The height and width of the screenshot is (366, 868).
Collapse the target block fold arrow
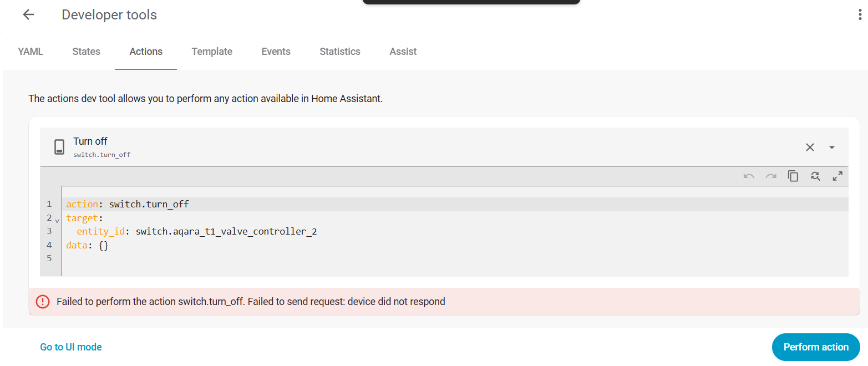(57, 221)
